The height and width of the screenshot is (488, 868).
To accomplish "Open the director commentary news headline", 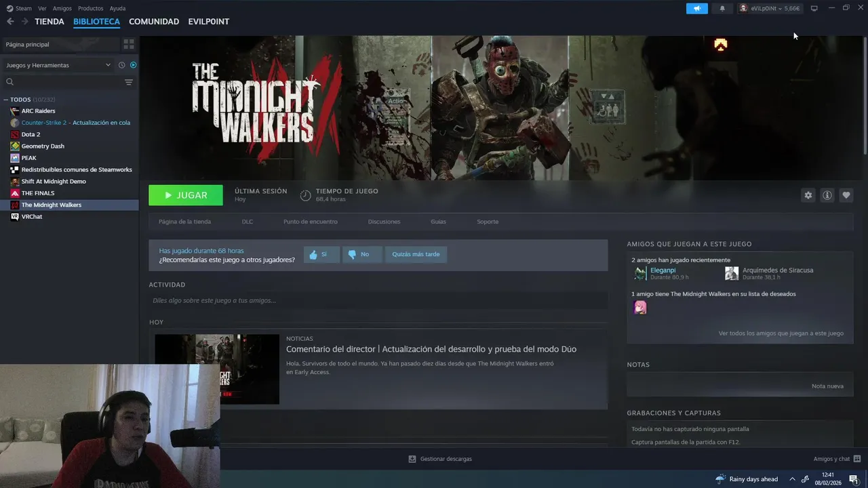I will click(431, 349).
